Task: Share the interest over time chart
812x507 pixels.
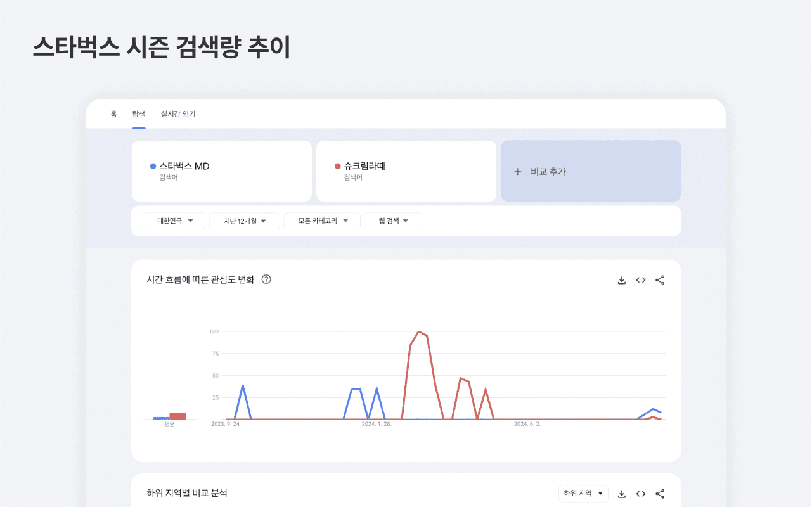Action: (x=660, y=280)
